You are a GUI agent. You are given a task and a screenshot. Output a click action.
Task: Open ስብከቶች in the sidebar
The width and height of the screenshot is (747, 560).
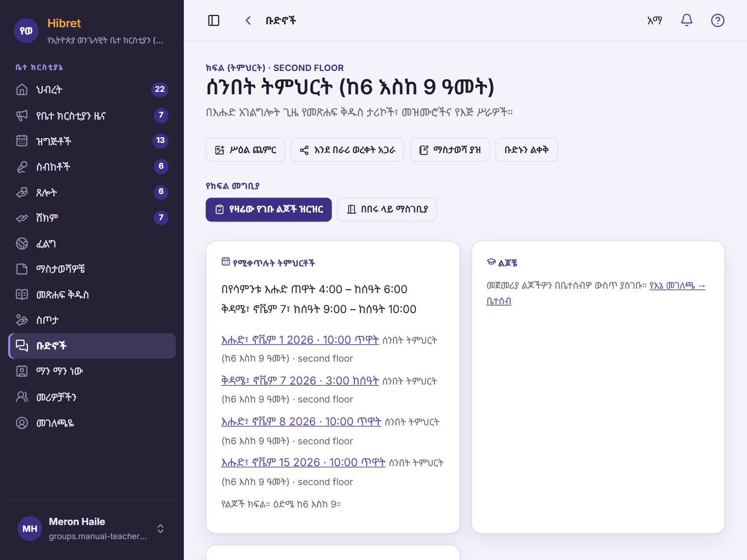92,167
